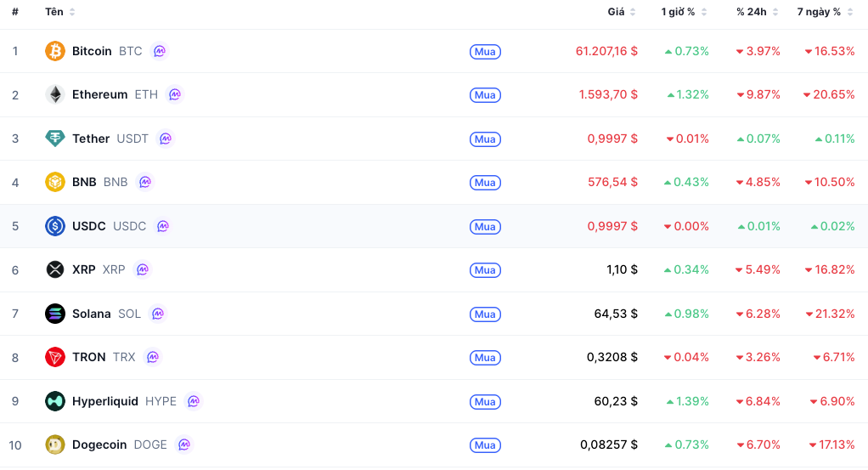Click the 24h change 9.87%
This screenshot has width=868, height=470.
click(x=758, y=95)
